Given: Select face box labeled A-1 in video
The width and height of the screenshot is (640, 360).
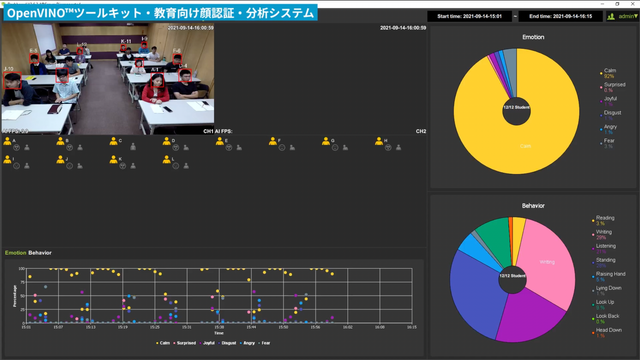Looking at the screenshot, I should pyautogui.click(x=157, y=81).
